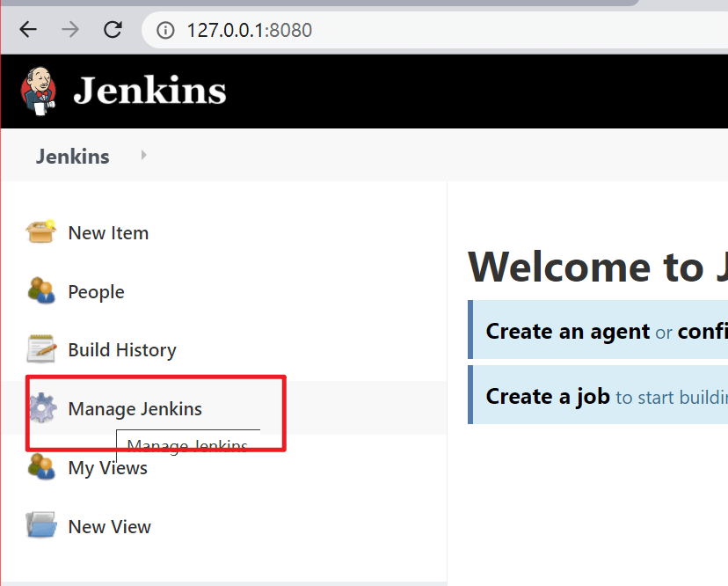This screenshot has height=586, width=728.
Task: Click the New Item box icon
Action: (41, 231)
